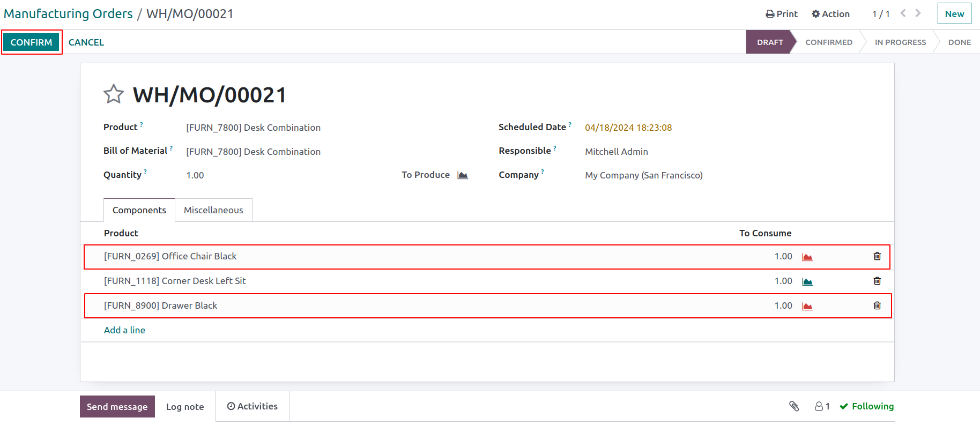Viewport: 980px width, 440px height.
Task: Create a New manufacturing order
Action: [954, 14]
